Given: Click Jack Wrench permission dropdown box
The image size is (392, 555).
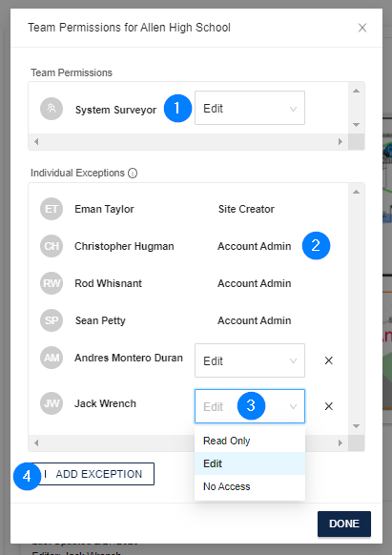Looking at the screenshot, I should click(x=250, y=406).
